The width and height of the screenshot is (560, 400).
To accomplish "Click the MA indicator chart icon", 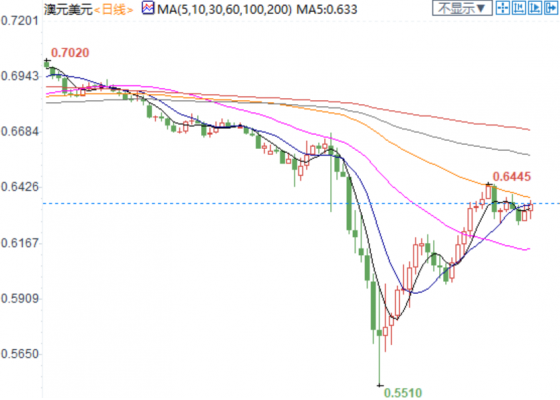I will tap(148, 8).
